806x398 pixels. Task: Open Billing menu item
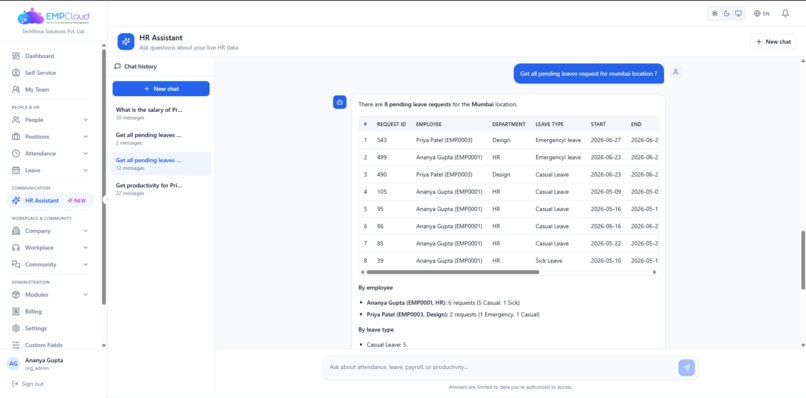tap(50, 312)
